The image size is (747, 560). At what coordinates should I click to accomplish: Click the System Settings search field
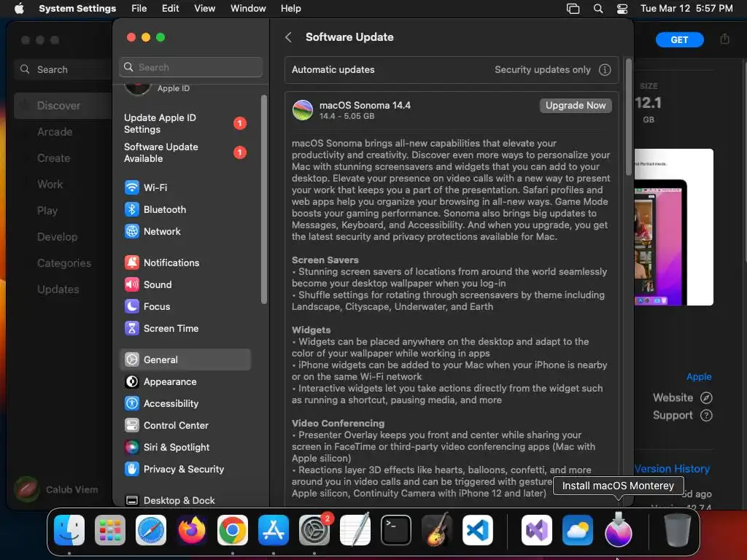190,67
